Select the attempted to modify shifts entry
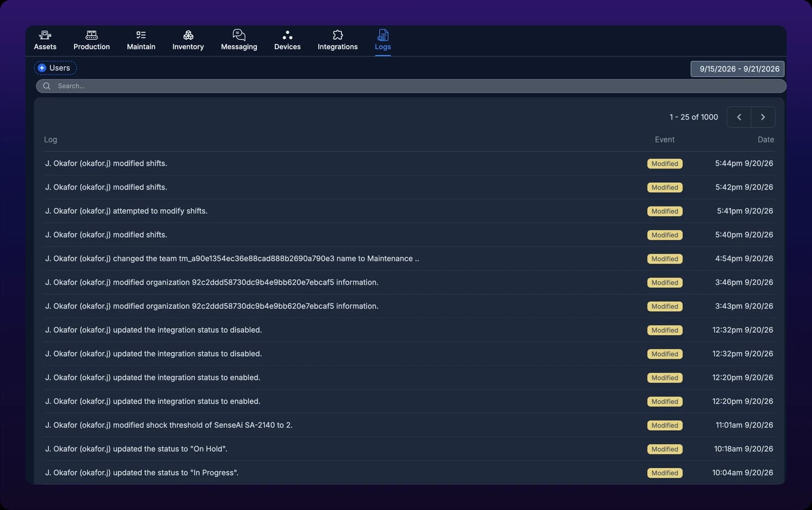The width and height of the screenshot is (812, 510). (408, 211)
